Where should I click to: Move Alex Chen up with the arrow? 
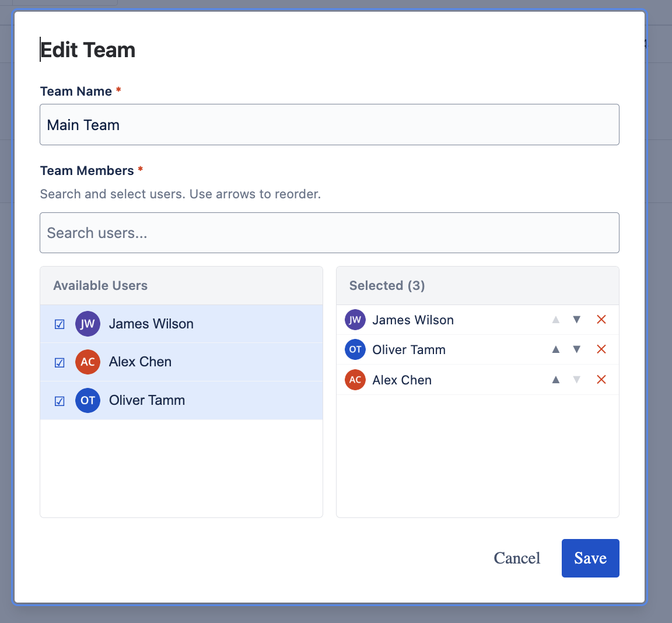point(555,380)
